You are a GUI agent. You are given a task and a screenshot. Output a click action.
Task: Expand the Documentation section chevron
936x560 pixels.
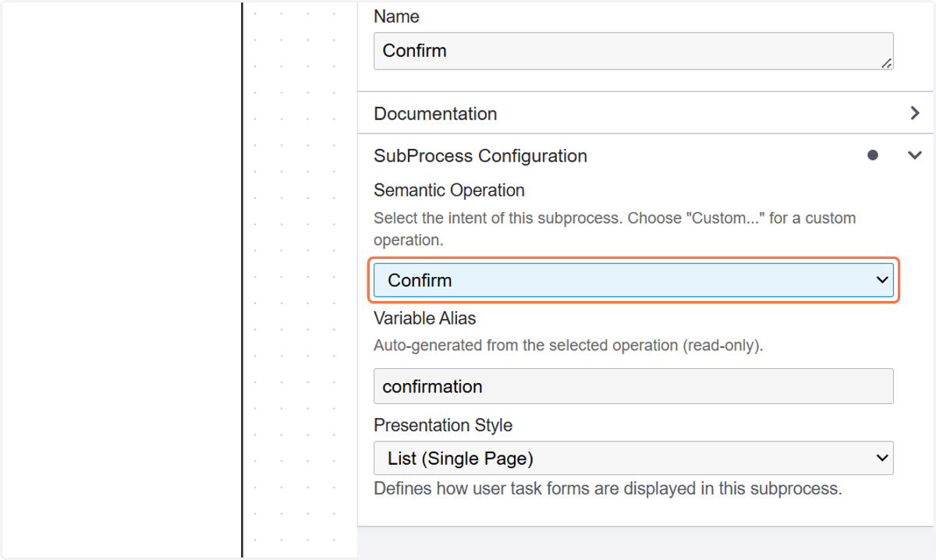pyautogui.click(x=915, y=113)
